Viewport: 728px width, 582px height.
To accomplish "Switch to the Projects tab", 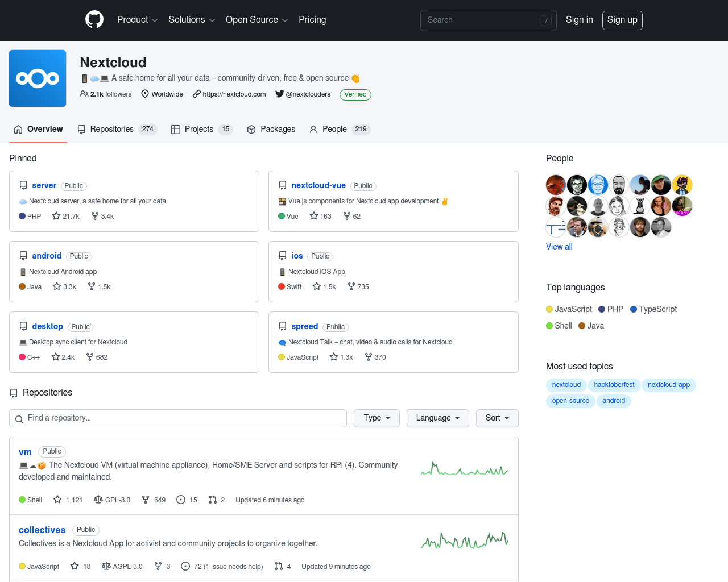I will 202,129.
